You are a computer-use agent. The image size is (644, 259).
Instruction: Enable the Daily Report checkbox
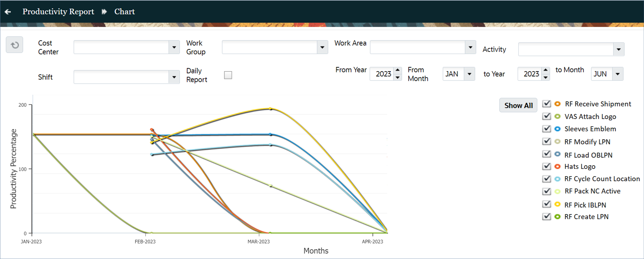[x=228, y=75]
